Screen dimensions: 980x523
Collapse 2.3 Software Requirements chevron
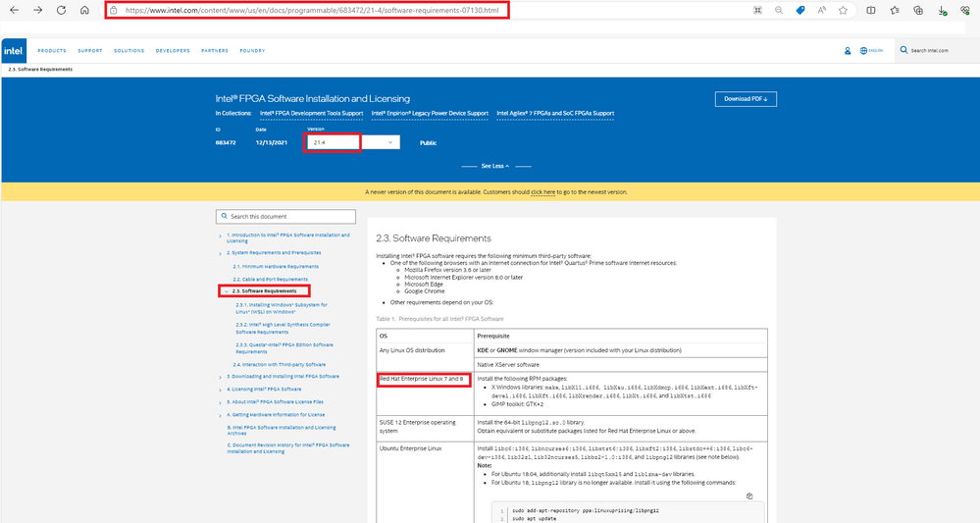[x=227, y=291]
